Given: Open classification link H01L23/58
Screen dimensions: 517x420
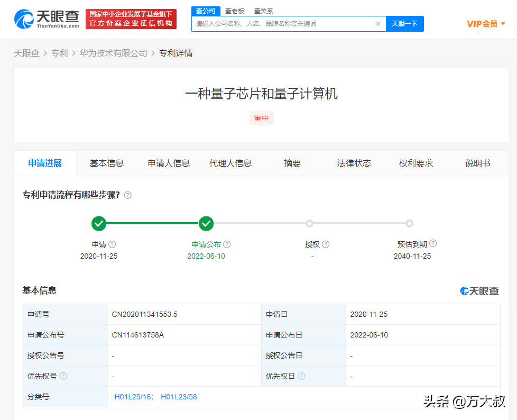Looking at the screenshot, I should 179,397.
